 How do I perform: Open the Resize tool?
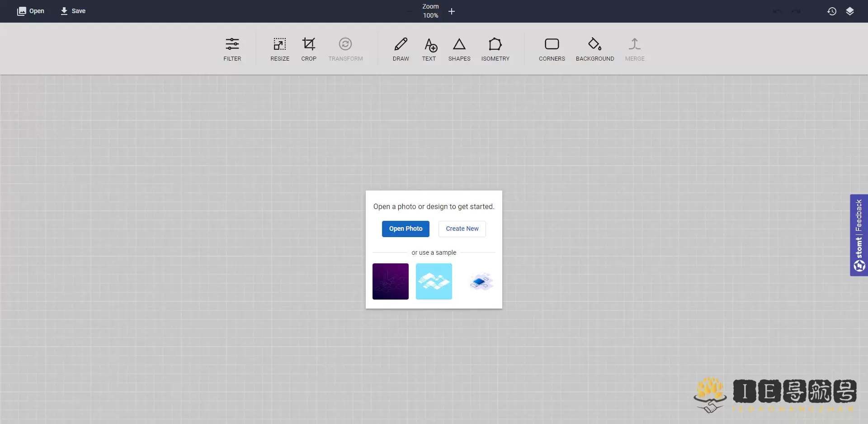click(279, 49)
